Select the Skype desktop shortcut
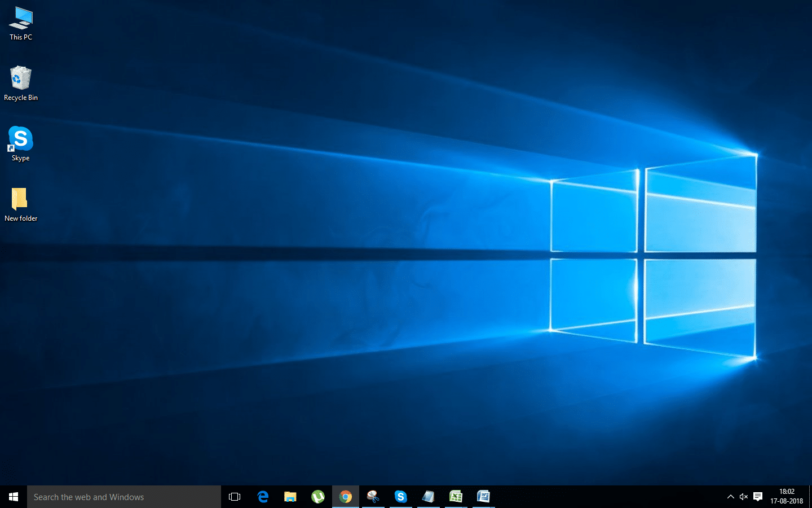 21,143
